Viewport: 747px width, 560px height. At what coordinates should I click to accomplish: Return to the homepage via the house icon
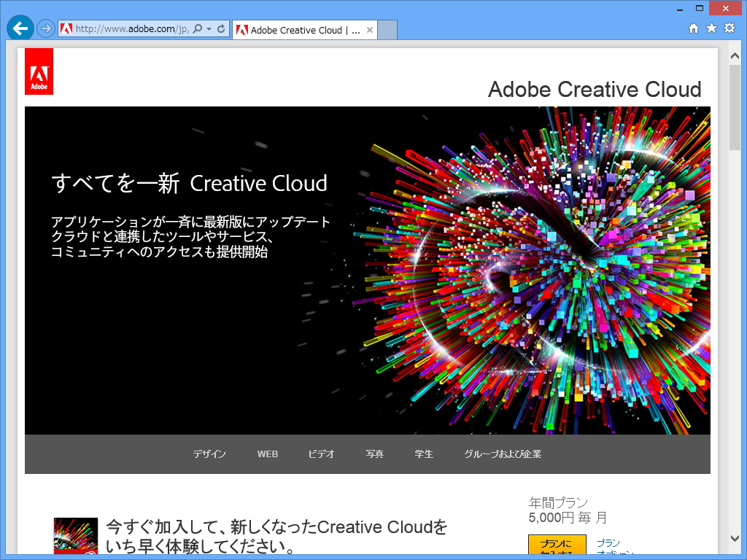(x=693, y=28)
